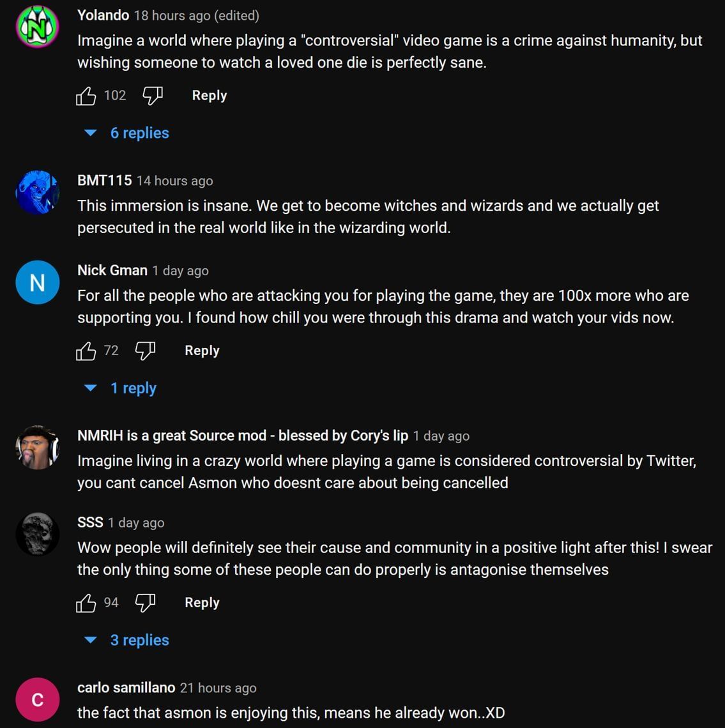
Task: Click Nick Gman's blue N avatar
Action: tap(38, 282)
